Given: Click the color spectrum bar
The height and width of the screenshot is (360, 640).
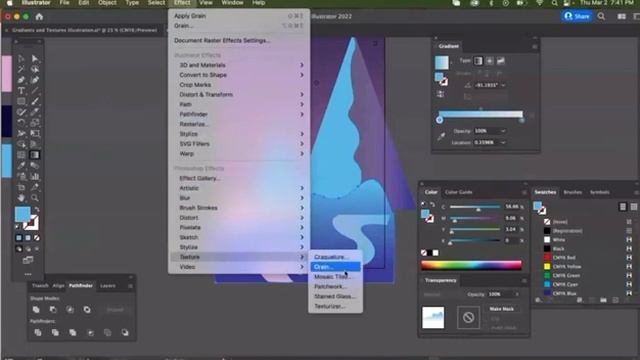Looking at the screenshot, I should [471, 265].
